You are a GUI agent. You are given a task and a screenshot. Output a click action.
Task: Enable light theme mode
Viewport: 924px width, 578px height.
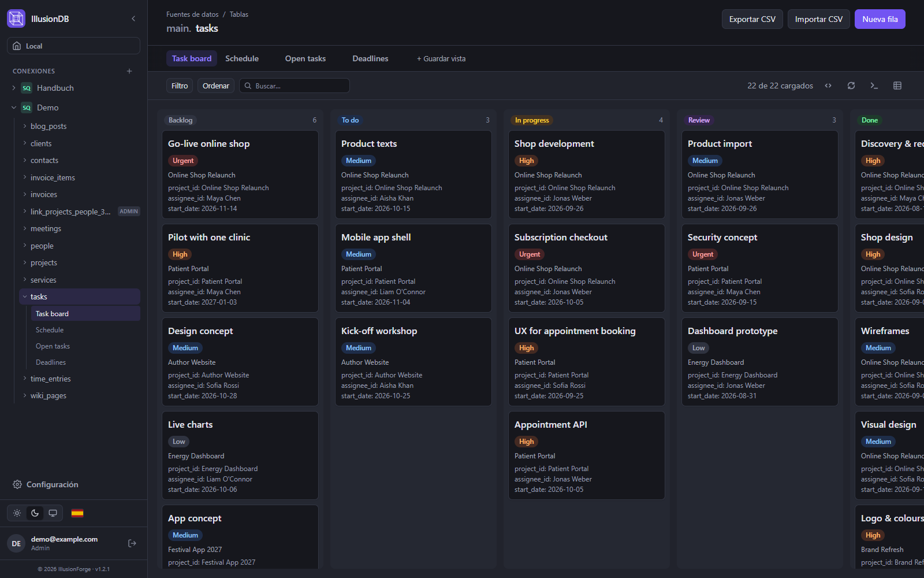[17, 513]
